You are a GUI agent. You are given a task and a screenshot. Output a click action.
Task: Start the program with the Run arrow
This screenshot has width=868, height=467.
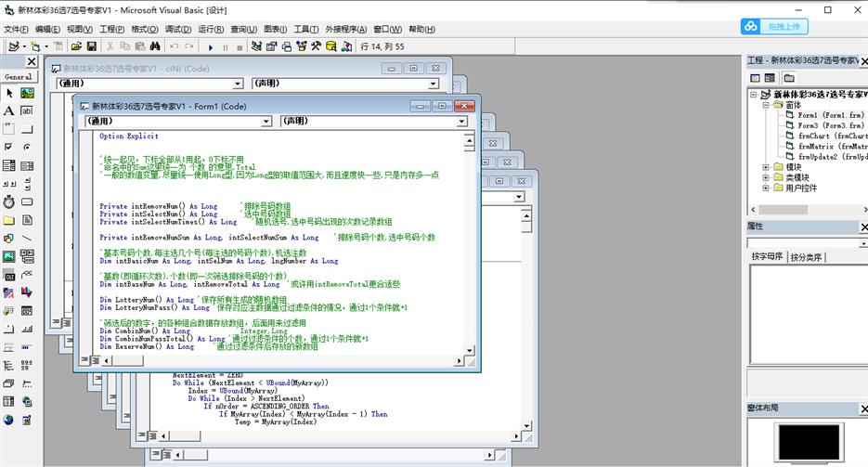pos(211,47)
